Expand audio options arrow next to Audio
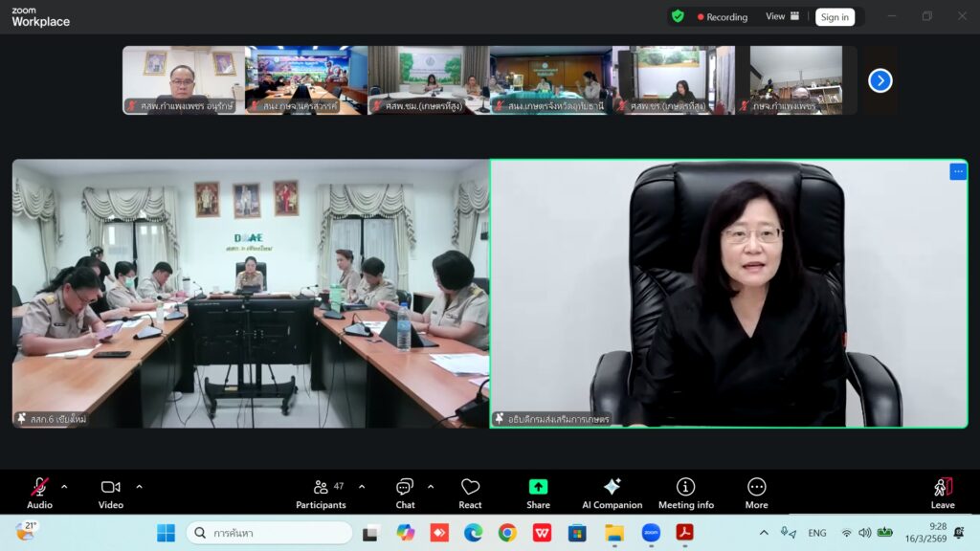This screenshot has width=980, height=551. click(64, 486)
